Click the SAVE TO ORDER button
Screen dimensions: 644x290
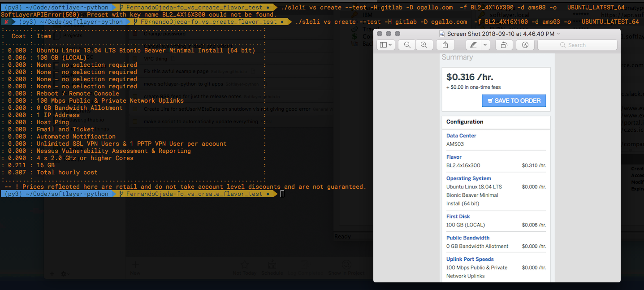514,100
